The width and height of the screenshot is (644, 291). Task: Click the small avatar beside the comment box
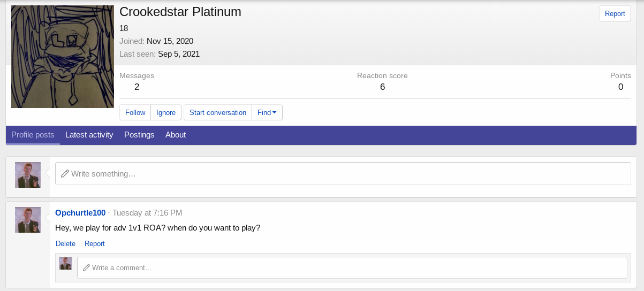coord(65,263)
